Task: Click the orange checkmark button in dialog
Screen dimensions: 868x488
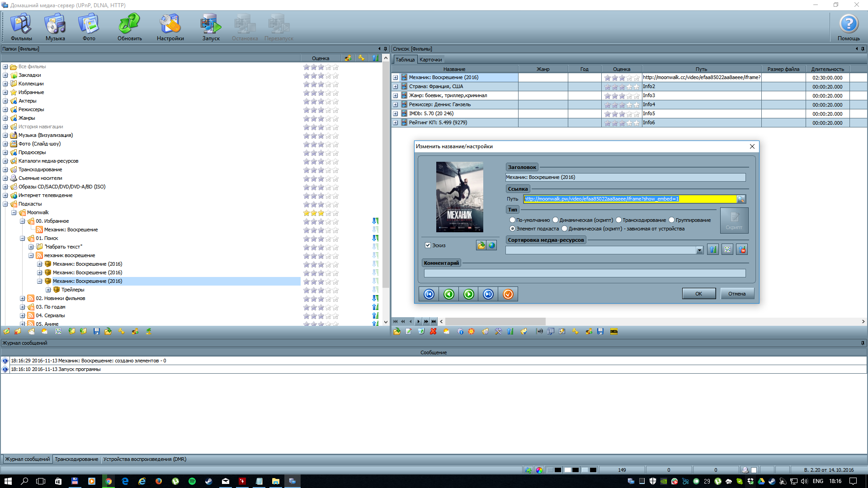Action: click(508, 294)
